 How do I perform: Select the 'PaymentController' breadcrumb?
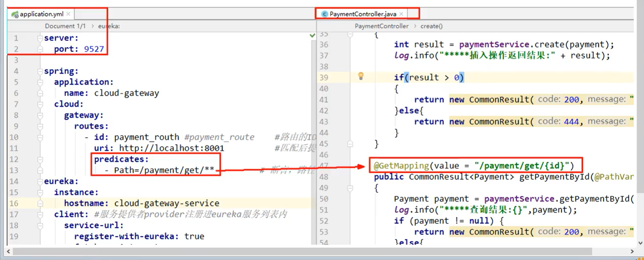pos(382,26)
